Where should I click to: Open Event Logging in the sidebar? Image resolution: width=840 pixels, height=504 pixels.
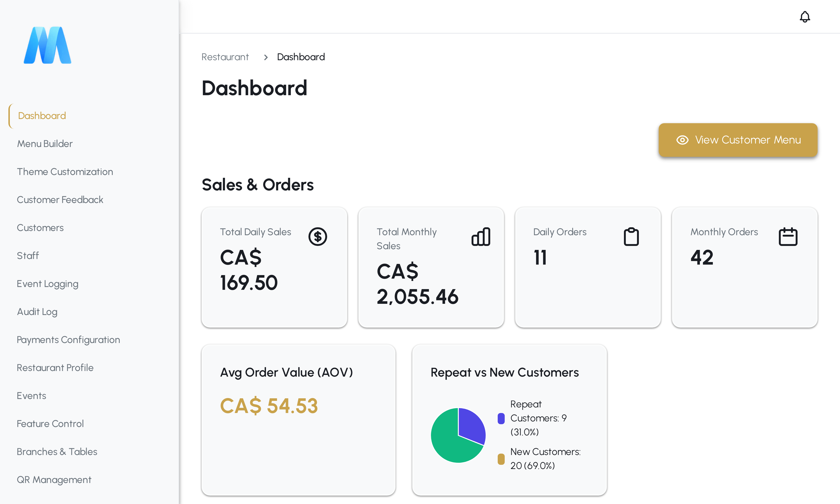pos(48,284)
